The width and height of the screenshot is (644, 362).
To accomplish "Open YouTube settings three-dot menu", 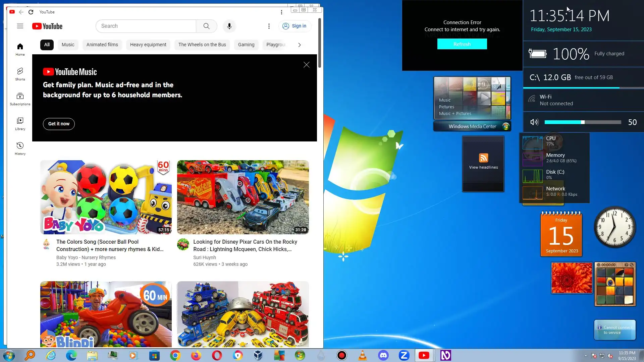I will coord(269,26).
